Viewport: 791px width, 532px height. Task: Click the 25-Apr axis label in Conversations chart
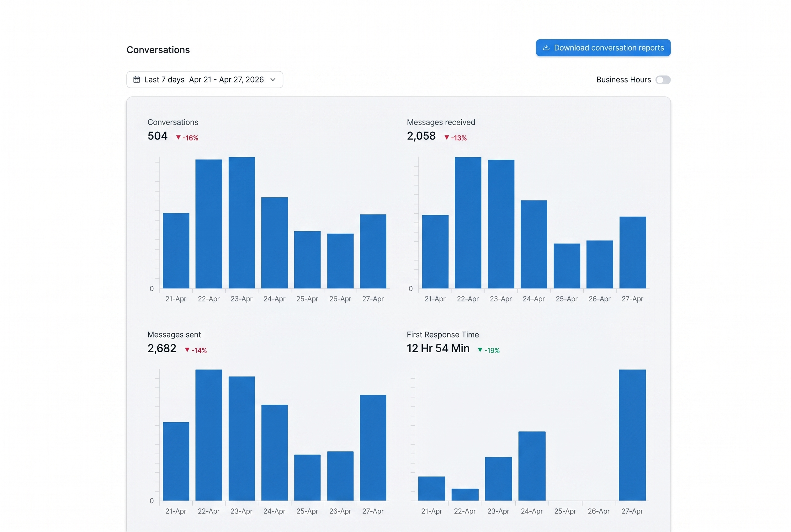tap(307, 299)
